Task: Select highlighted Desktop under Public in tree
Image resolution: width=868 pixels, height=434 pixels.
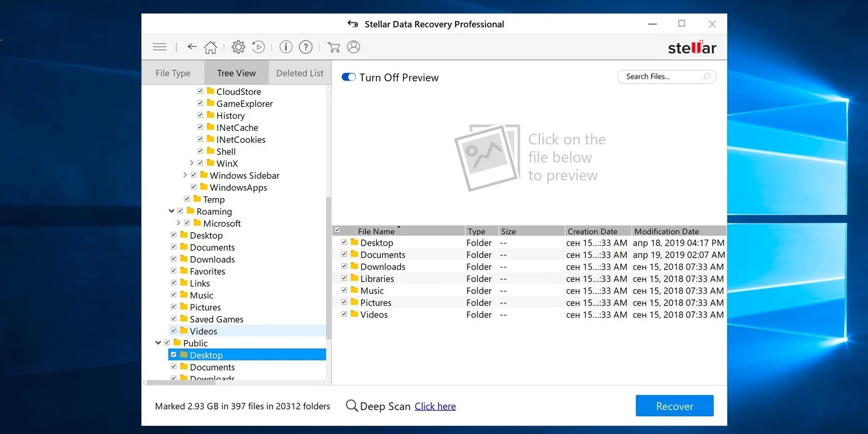Action: 247,355
